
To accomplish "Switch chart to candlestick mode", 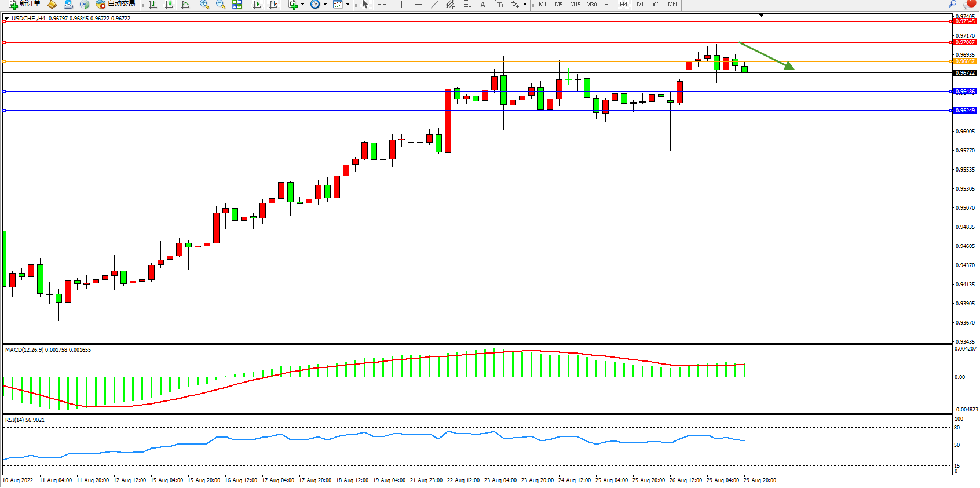I will 169,5.
